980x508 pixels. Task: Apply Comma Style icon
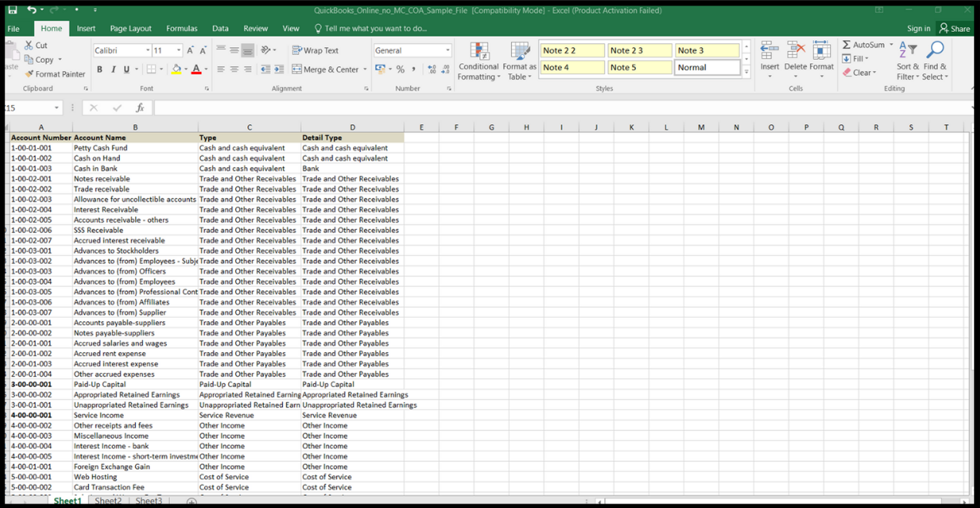(x=414, y=69)
